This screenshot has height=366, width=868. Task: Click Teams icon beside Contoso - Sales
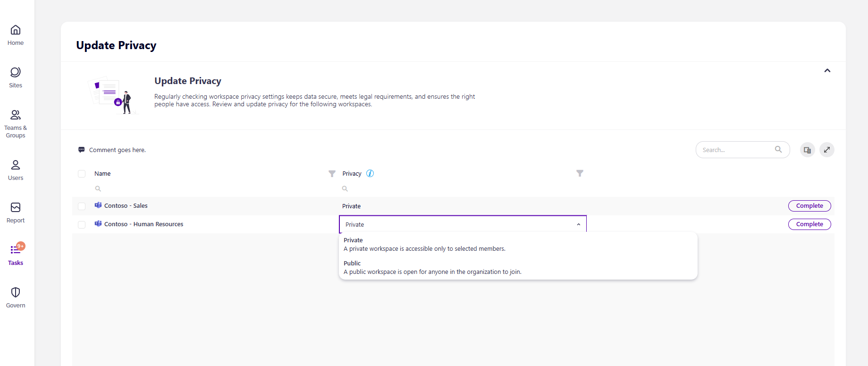point(98,205)
